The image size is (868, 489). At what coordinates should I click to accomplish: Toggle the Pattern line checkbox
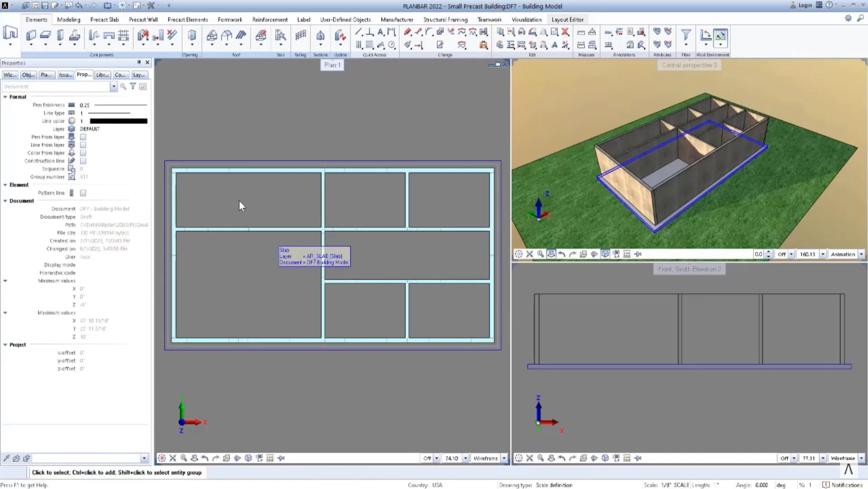point(83,192)
